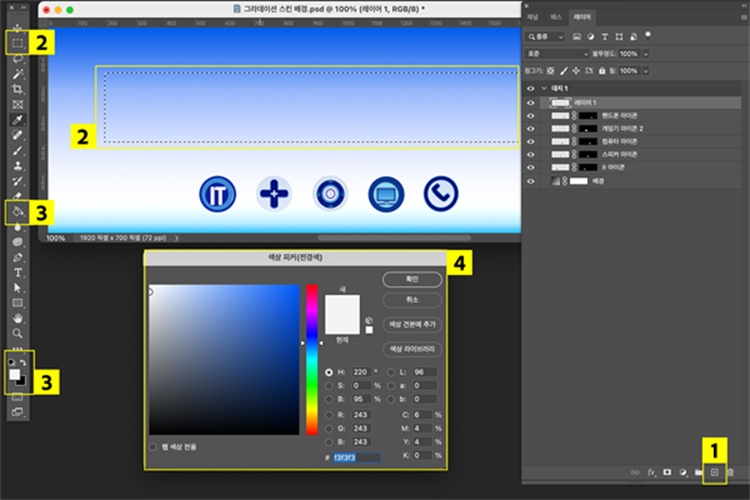Select the S saturation radio button
This screenshot has height=500, width=750.
pos(330,384)
